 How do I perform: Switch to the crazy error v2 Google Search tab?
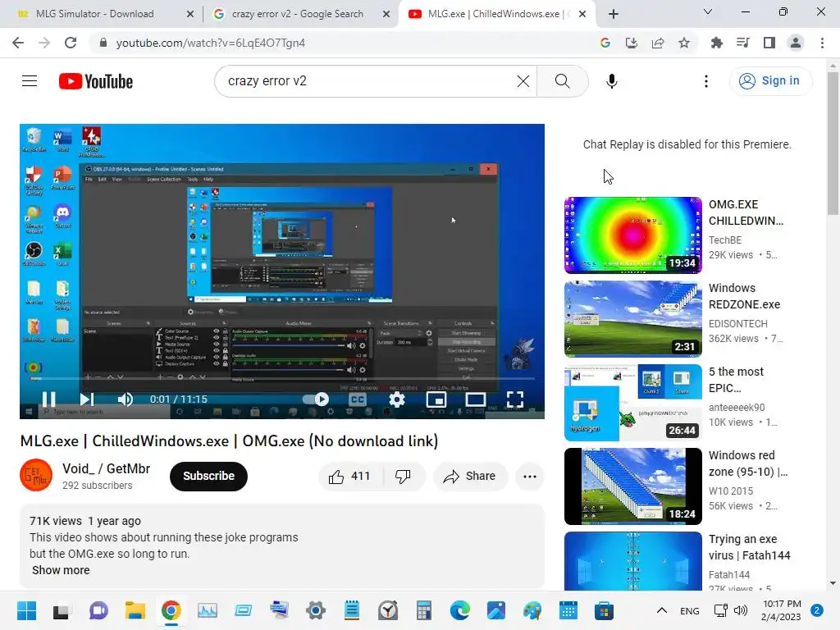point(297,14)
